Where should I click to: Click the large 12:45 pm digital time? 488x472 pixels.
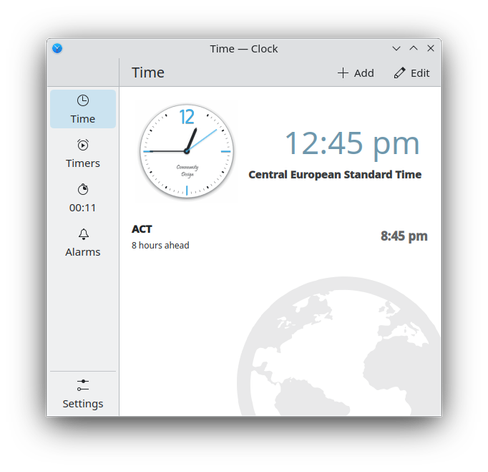pyautogui.click(x=352, y=143)
